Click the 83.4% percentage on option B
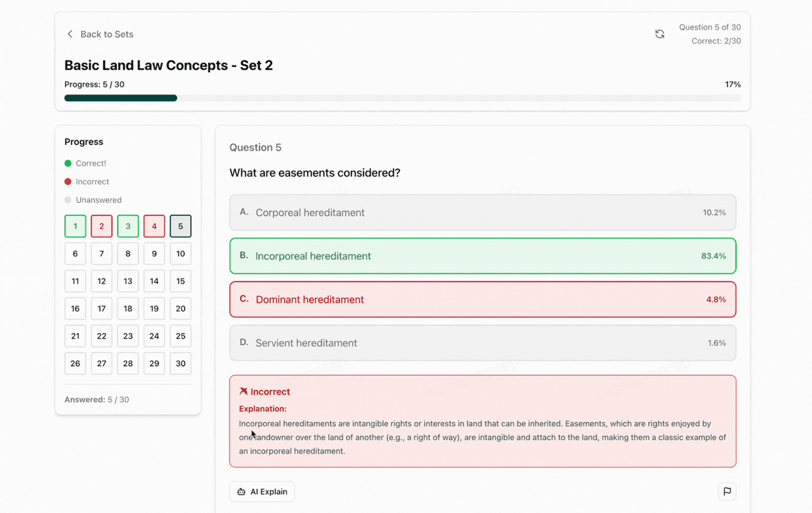Image resolution: width=812 pixels, height=513 pixels. [x=713, y=256]
